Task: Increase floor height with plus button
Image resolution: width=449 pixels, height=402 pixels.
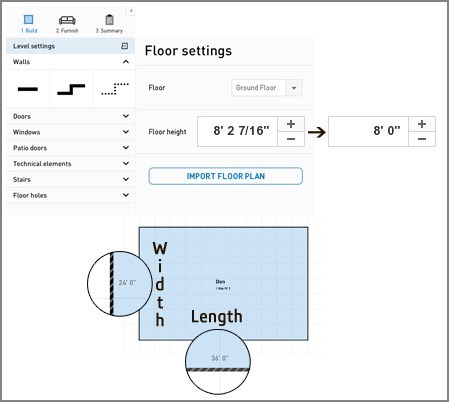Action: [291, 124]
